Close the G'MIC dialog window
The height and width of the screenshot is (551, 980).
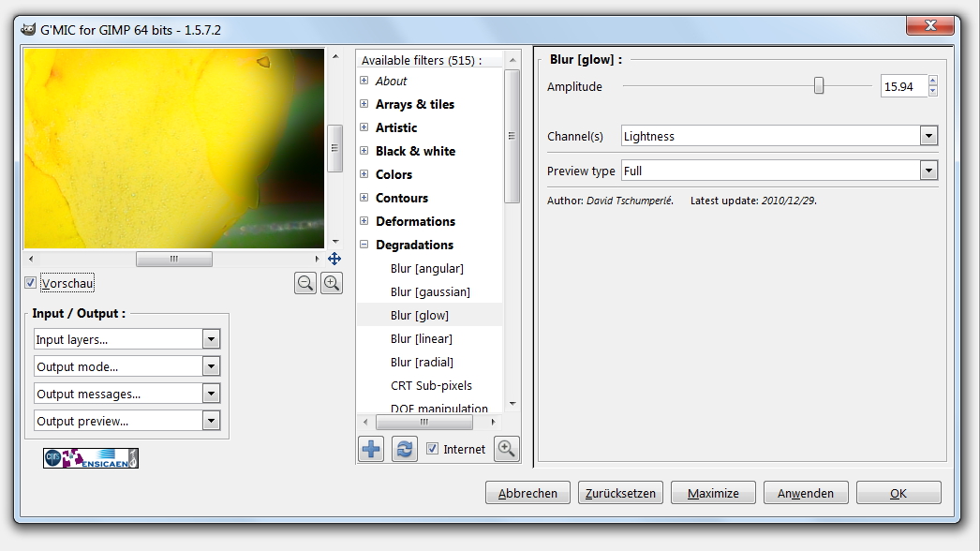(930, 25)
